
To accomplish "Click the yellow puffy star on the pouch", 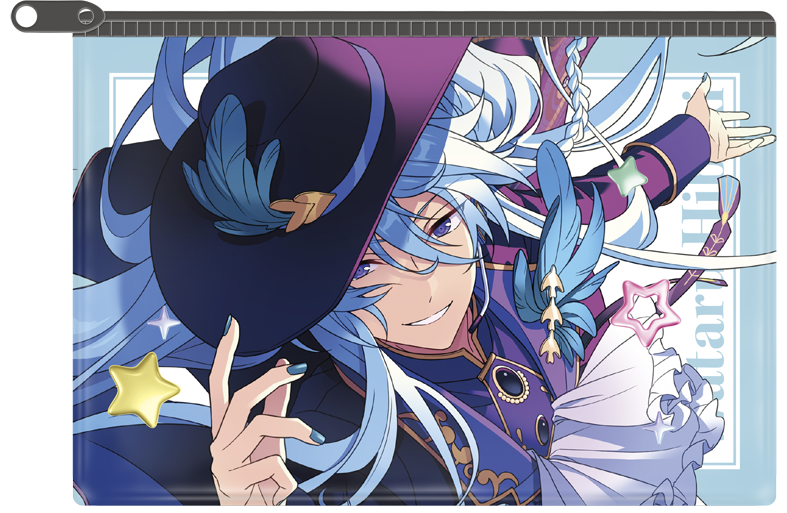I will [x=143, y=390].
